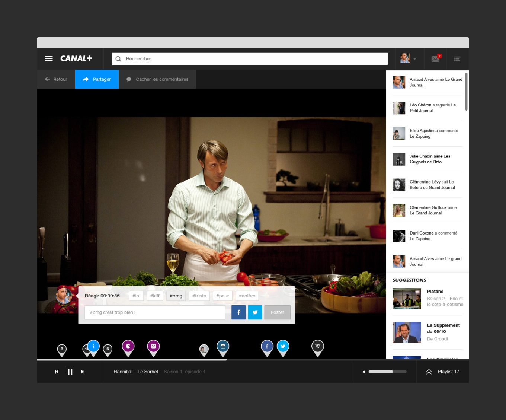Expand the Playlist 17 panel
Screen dimensions: 506x420
click(x=442, y=372)
